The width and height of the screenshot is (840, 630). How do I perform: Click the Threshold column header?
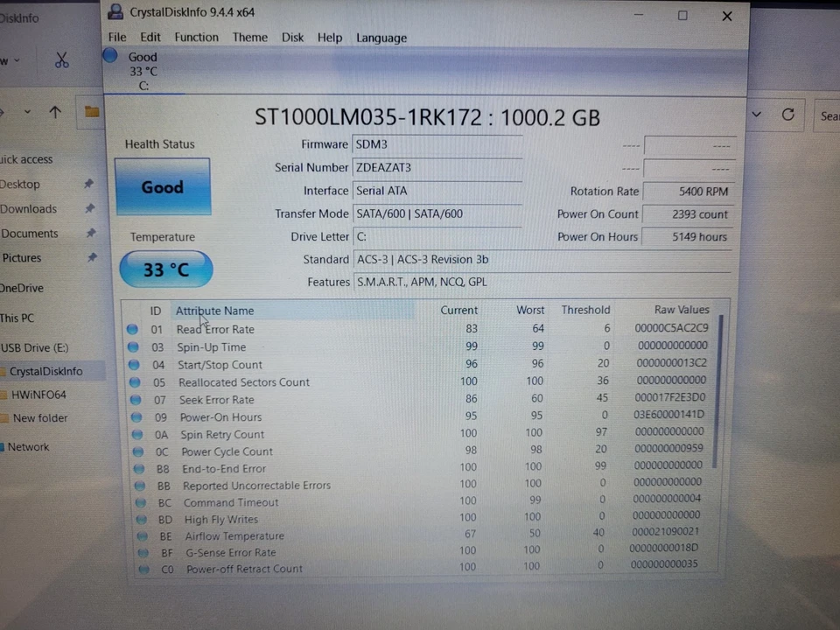[x=585, y=310]
